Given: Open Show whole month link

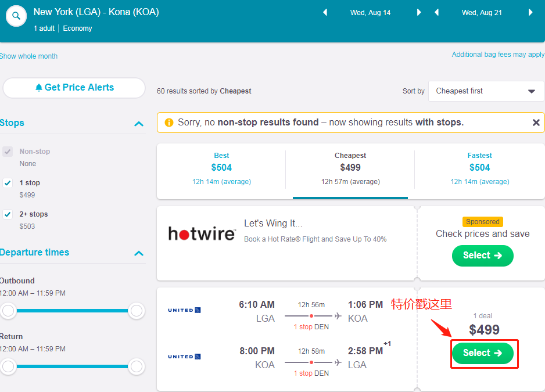Looking at the screenshot, I should 28,56.
